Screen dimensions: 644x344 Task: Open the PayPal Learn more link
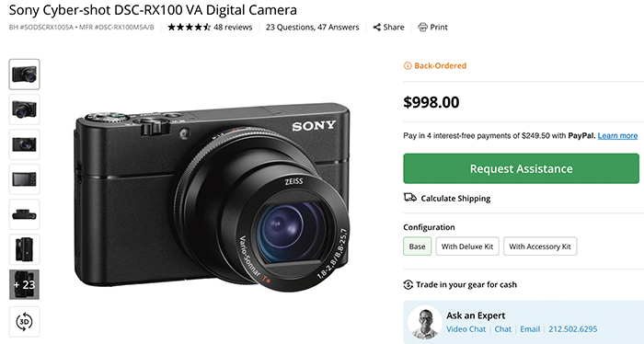tap(617, 136)
